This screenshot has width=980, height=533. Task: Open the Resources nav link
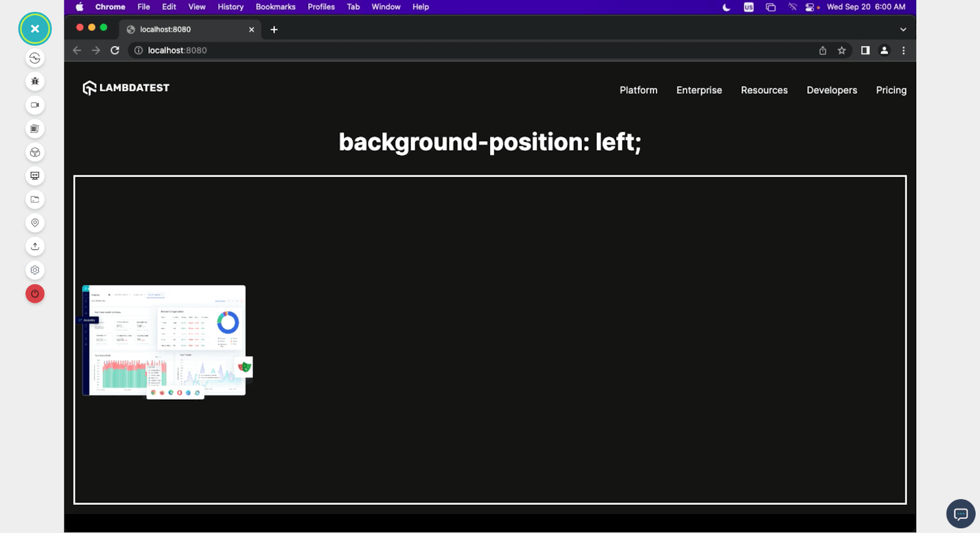coord(764,90)
